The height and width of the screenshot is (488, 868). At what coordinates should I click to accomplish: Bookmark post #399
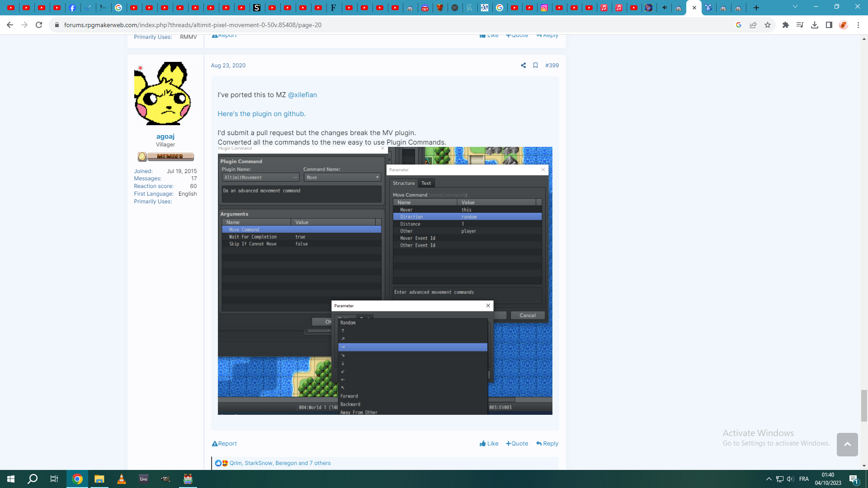(535, 66)
